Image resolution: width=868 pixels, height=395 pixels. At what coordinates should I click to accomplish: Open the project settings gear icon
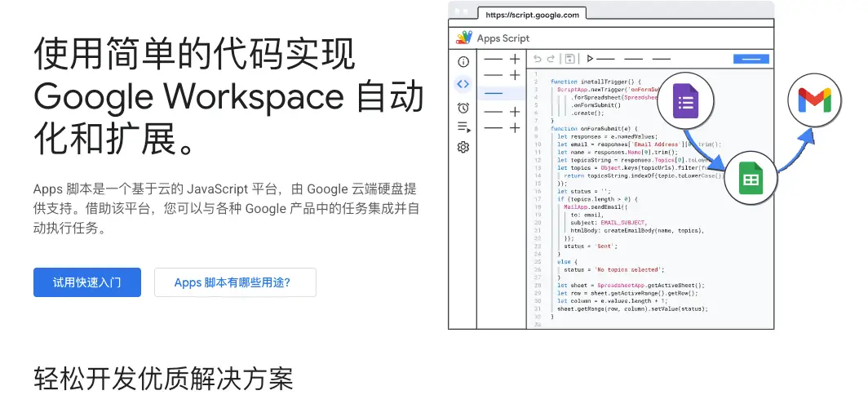pos(463,148)
